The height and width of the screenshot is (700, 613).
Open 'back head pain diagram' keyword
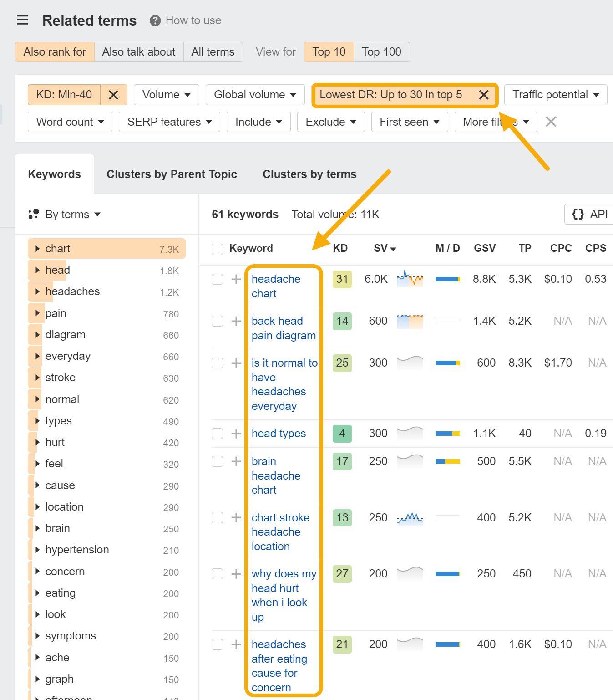pyautogui.click(x=283, y=328)
